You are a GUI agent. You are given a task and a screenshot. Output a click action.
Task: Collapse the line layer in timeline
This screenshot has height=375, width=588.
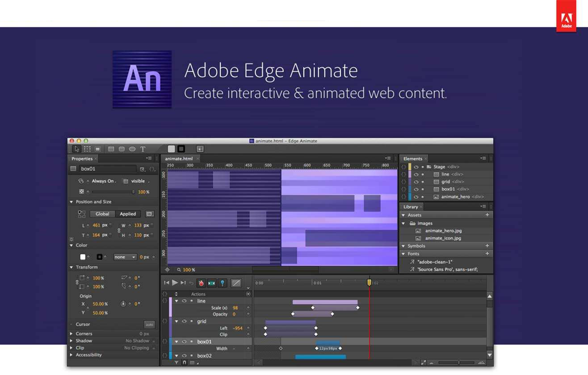tap(176, 301)
